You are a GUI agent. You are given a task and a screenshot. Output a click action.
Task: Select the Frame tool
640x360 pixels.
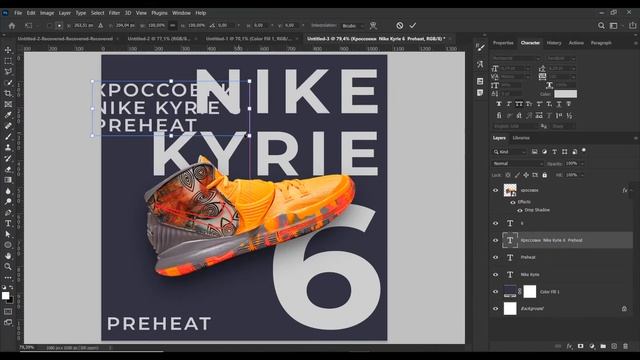coord(8,104)
